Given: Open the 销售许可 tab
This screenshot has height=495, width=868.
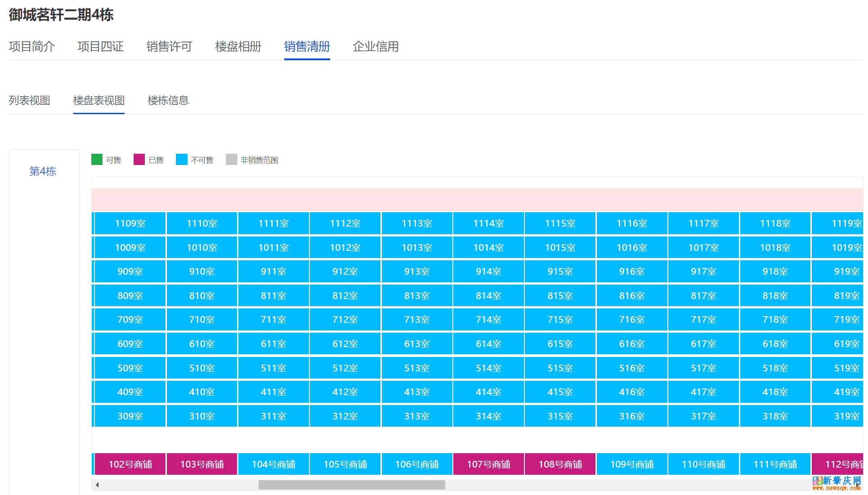Looking at the screenshot, I should pos(169,46).
